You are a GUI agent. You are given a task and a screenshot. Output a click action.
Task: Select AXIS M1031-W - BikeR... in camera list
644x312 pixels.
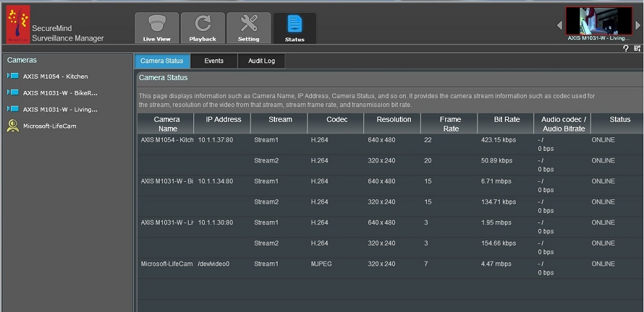[61, 93]
